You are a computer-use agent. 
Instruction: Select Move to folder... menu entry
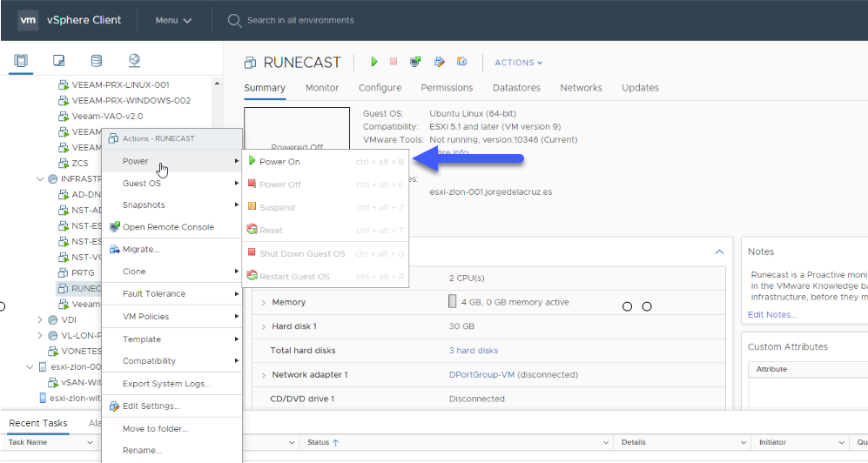pos(172,429)
